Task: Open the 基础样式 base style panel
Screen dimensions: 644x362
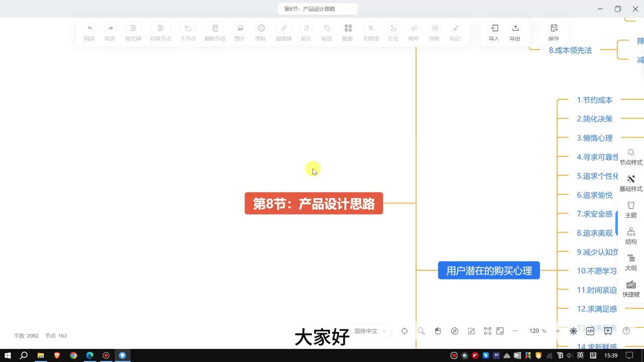Action: pos(631,183)
